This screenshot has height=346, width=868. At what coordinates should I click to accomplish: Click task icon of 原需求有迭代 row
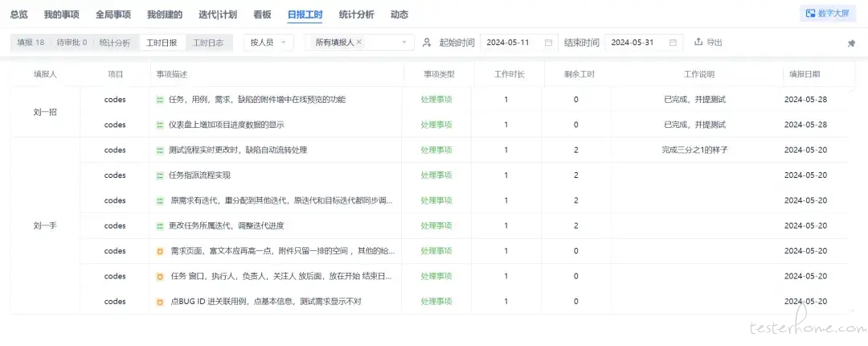[160, 200]
